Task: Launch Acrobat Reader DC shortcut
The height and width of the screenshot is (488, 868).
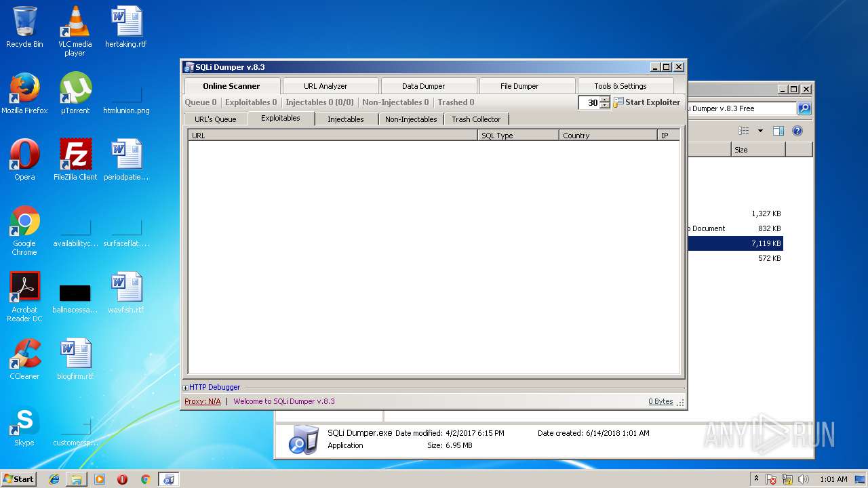Action: pyautogui.click(x=26, y=297)
